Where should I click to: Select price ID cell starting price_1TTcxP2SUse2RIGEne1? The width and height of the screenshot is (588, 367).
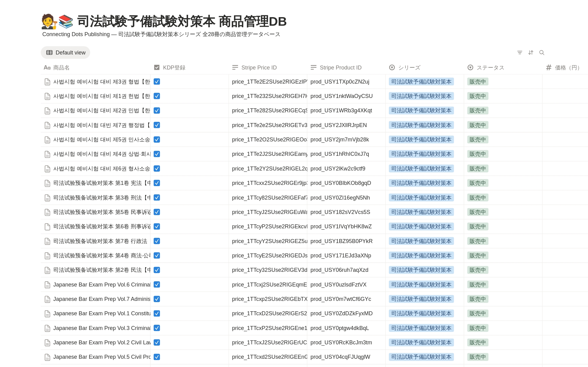point(268,328)
